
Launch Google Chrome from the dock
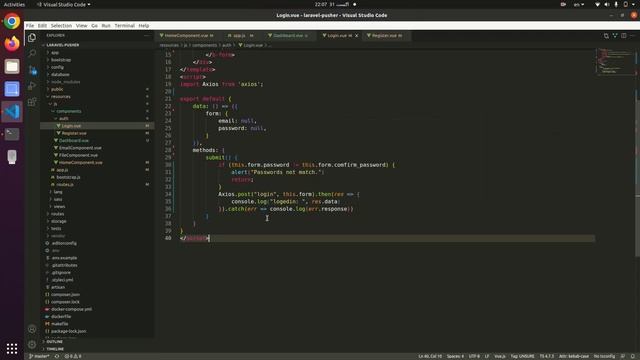click(12, 21)
